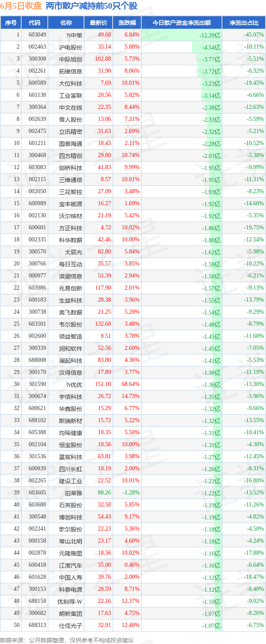Click the 最新价 column header
Viewport: 266px width, 644px height.
[99, 23]
